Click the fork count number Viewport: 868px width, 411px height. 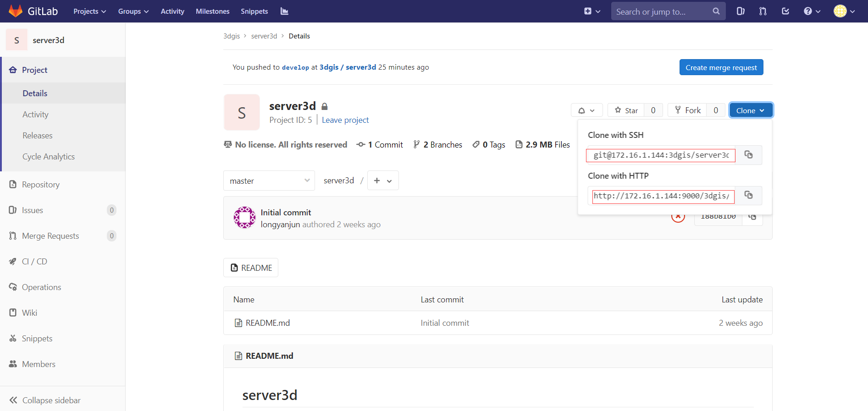click(716, 110)
